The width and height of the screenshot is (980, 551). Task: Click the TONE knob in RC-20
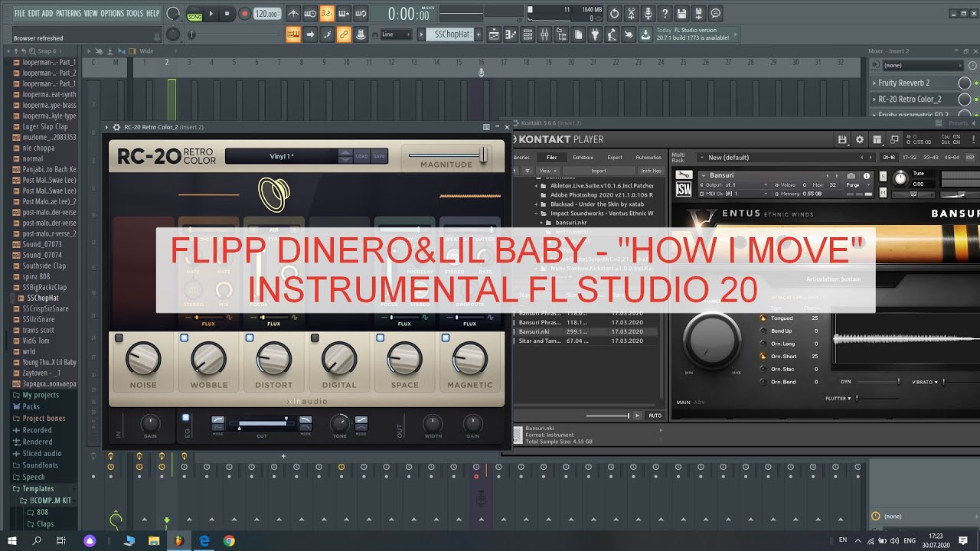[x=339, y=423]
